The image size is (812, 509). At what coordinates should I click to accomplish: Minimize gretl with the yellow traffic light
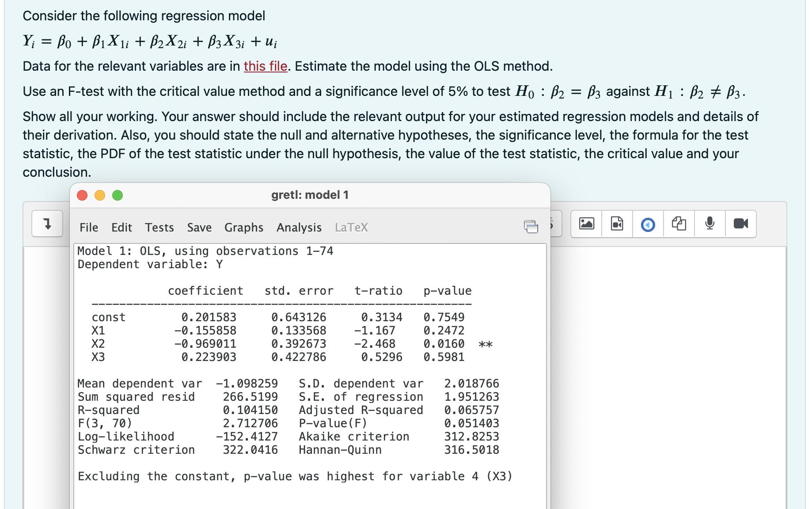(x=99, y=195)
